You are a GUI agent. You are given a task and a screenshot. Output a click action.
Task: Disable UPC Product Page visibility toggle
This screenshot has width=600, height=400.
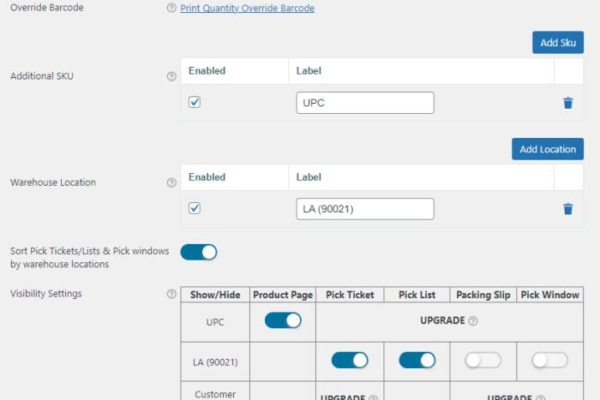click(x=283, y=321)
